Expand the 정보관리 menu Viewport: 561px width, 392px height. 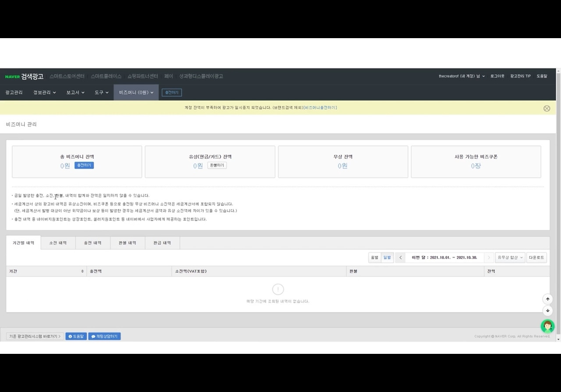[45, 93]
